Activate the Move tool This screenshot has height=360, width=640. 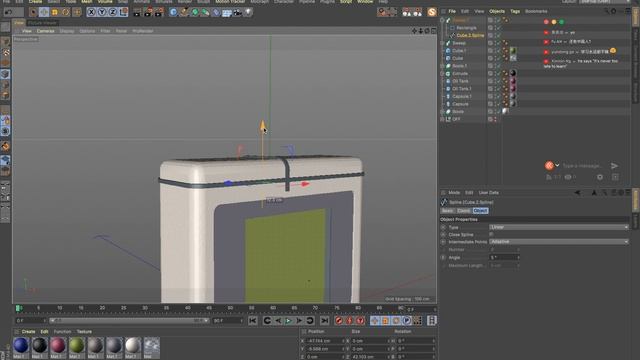point(44,12)
